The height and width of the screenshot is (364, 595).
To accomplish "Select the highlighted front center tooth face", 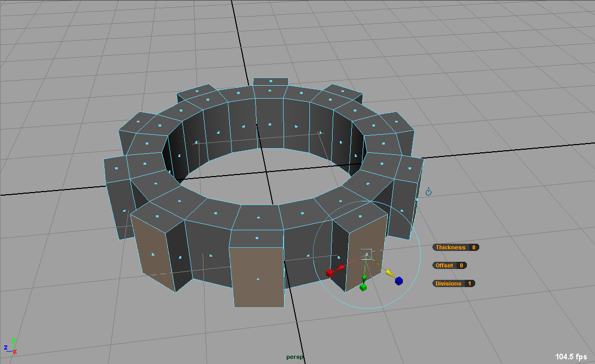I will [x=257, y=277].
